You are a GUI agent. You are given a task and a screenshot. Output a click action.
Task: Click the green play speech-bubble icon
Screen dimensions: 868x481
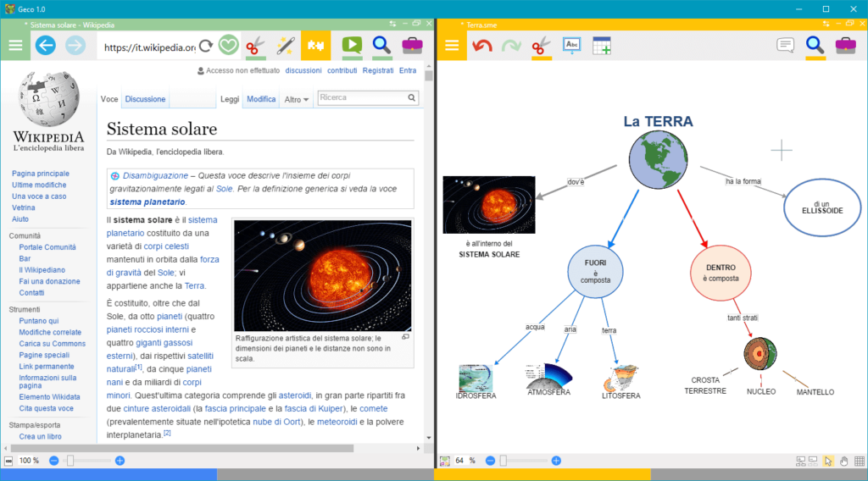point(352,46)
